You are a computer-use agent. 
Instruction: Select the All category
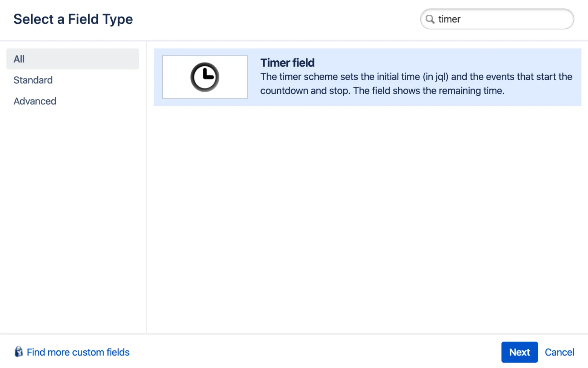pyautogui.click(x=73, y=59)
